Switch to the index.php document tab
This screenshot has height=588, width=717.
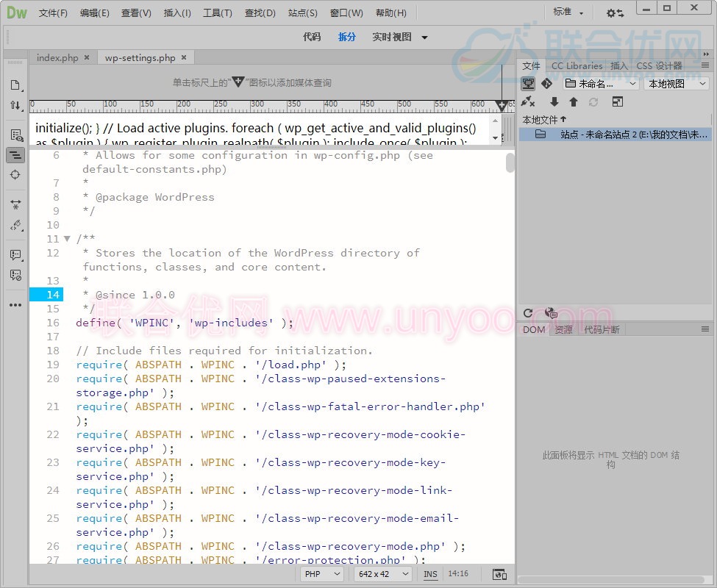tap(57, 58)
